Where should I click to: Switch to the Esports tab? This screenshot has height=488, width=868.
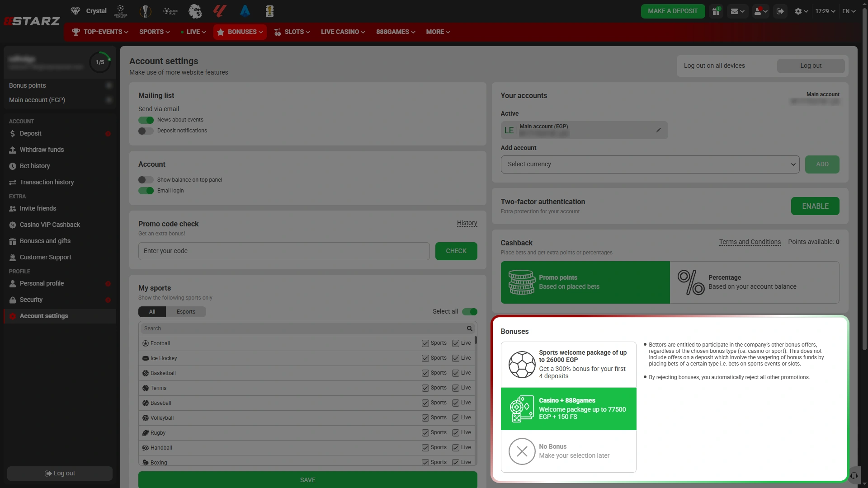click(186, 312)
